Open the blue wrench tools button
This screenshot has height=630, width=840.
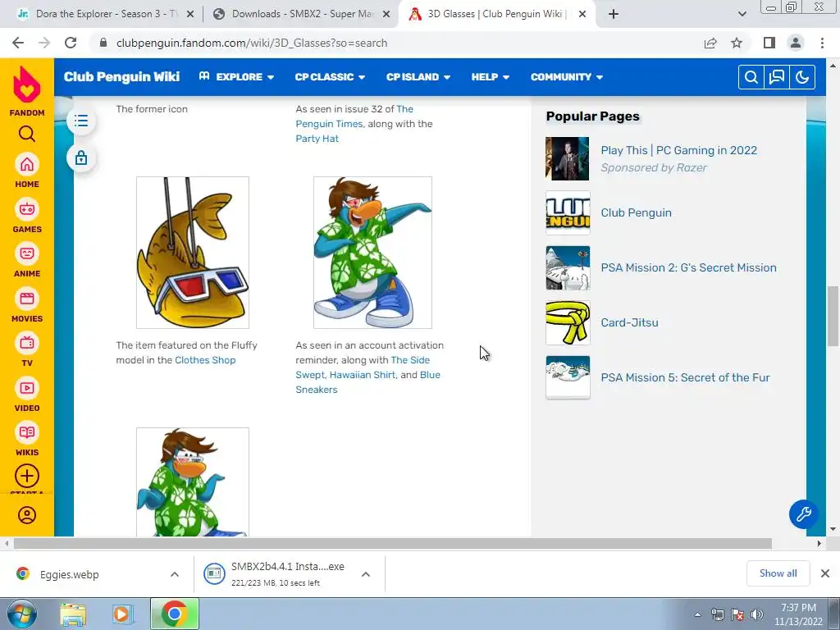pos(803,514)
